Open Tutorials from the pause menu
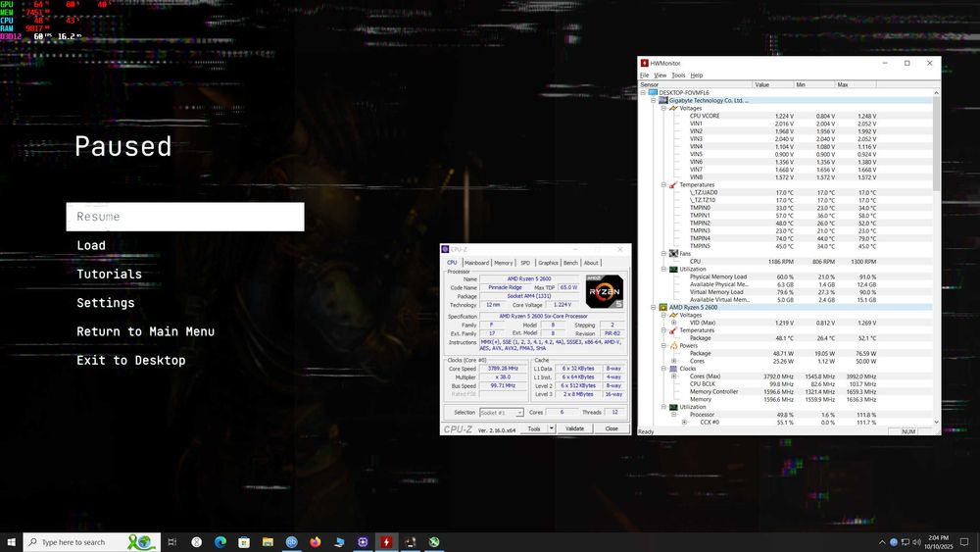980x552 pixels. click(110, 274)
